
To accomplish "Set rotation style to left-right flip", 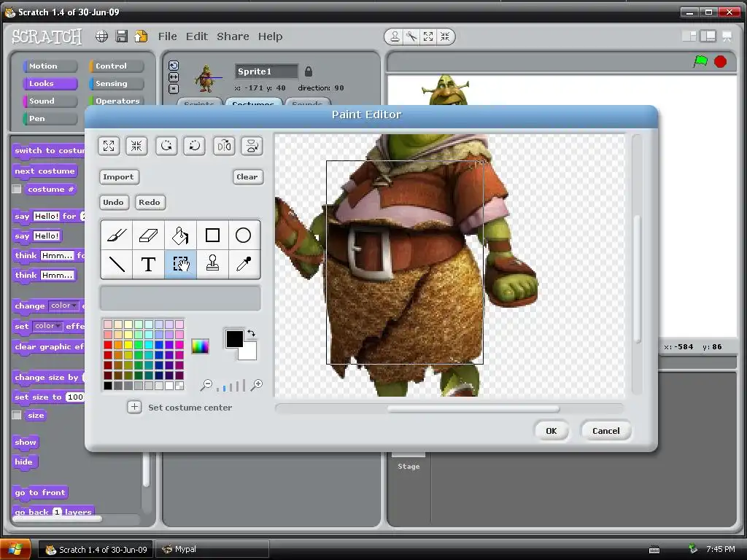I will click(x=174, y=77).
